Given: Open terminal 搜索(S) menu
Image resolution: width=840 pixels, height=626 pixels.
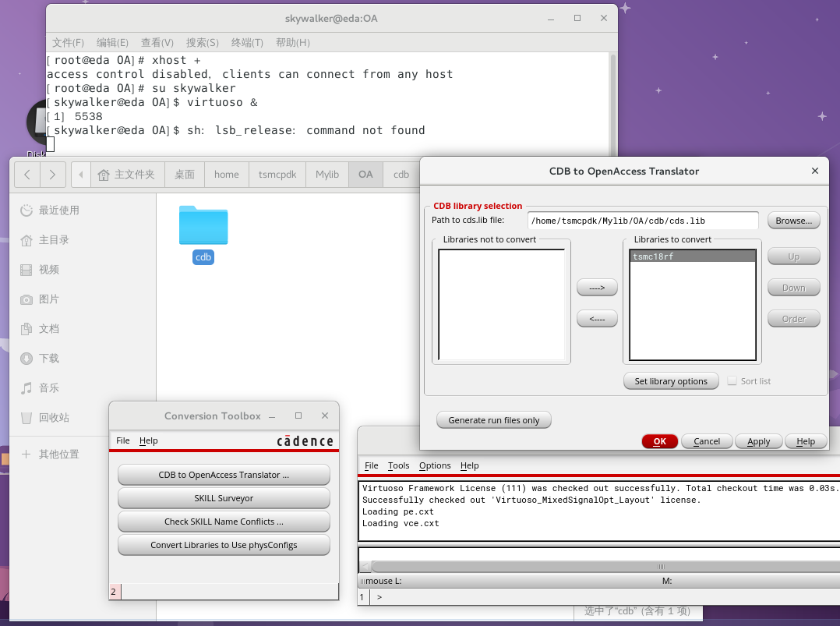Looking at the screenshot, I should click(x=203, y=42).
